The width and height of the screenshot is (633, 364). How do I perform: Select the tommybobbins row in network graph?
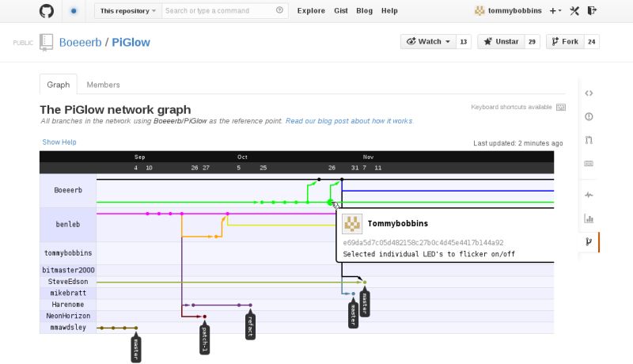click(68, 253)
